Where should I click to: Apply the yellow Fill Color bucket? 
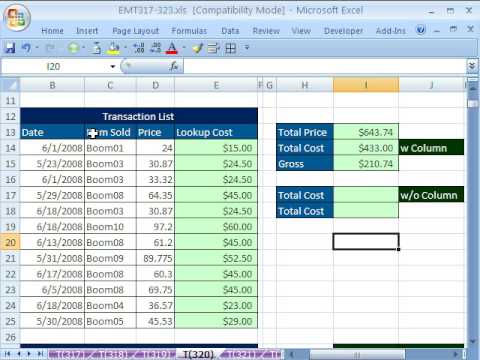pos(114,48)
